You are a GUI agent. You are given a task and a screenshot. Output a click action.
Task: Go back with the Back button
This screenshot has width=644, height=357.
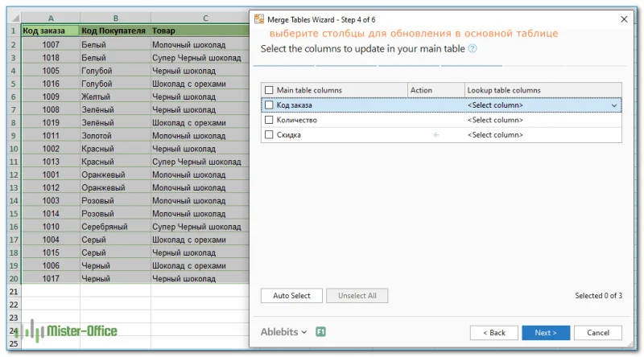point(493,332)
